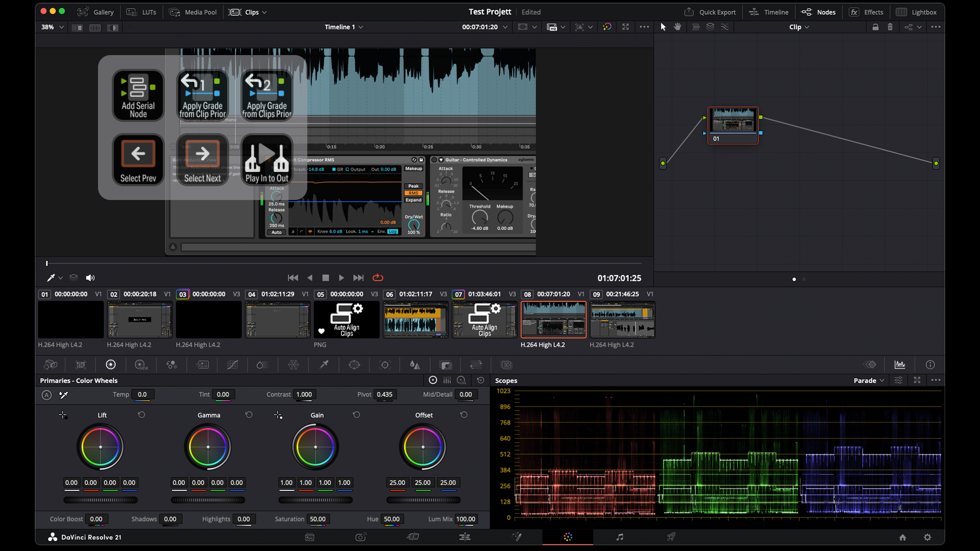Viewport: 980px width, 551px height.
Task: Click the Gamma master wheel slider
Action: (208, 500)
